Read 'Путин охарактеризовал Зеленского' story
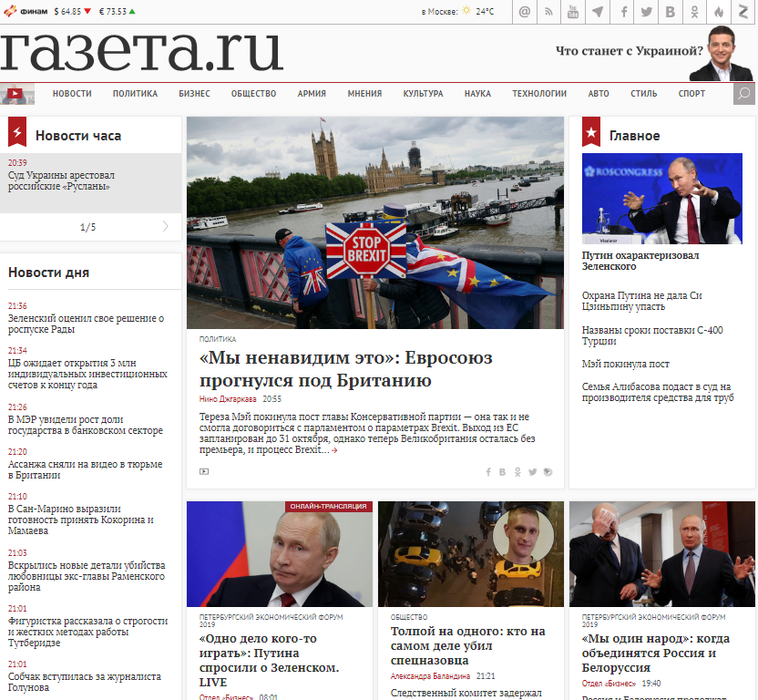This screenshot has width=758, height=700. coord(640,261)
